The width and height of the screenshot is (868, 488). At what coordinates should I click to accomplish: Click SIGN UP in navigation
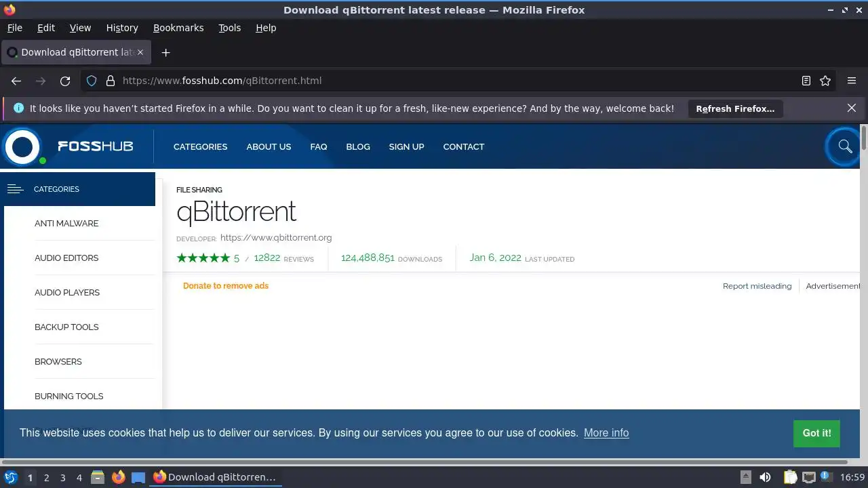tap(406, 146)
